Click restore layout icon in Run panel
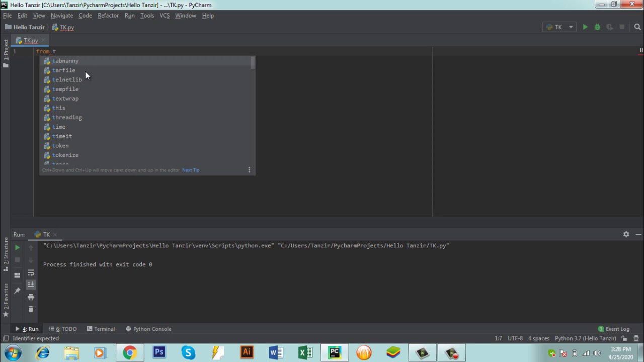Screen dimensions: 644x362 pos(17,275)
